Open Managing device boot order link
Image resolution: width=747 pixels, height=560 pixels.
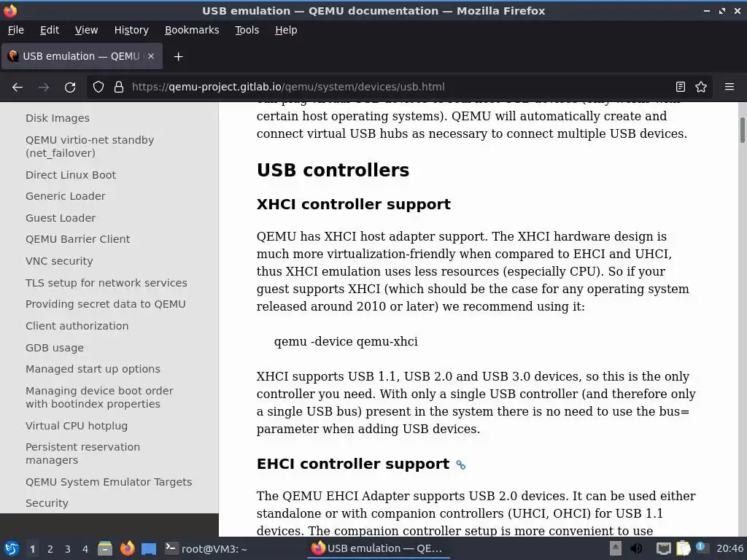99,397
